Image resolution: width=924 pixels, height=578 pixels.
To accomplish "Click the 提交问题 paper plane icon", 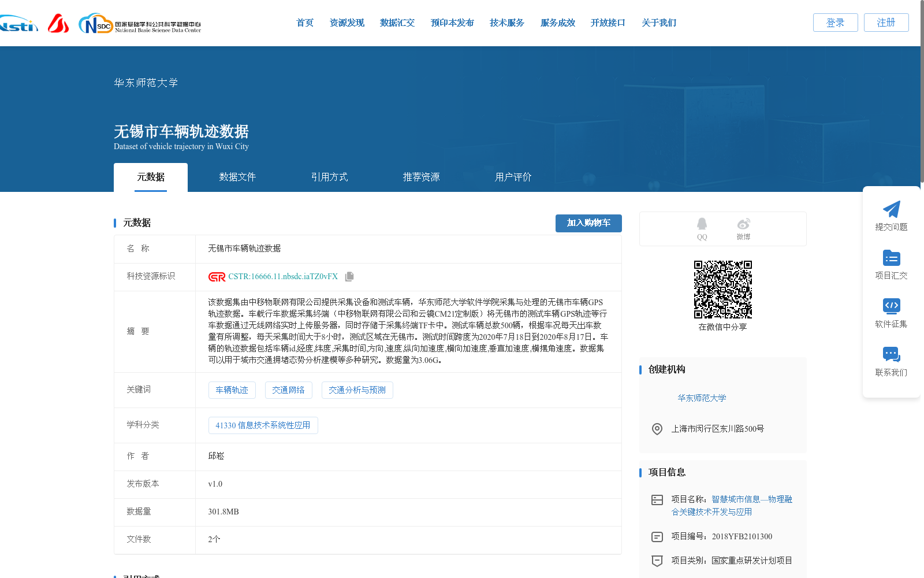I will 891,209.
